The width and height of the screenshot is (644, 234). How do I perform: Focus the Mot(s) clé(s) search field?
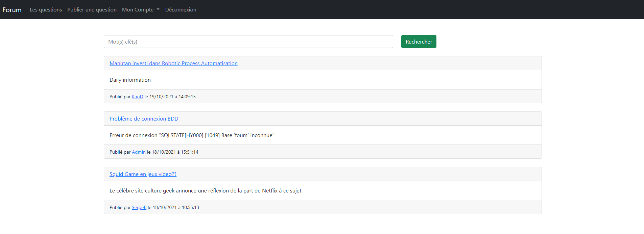(x=248, y=42)
